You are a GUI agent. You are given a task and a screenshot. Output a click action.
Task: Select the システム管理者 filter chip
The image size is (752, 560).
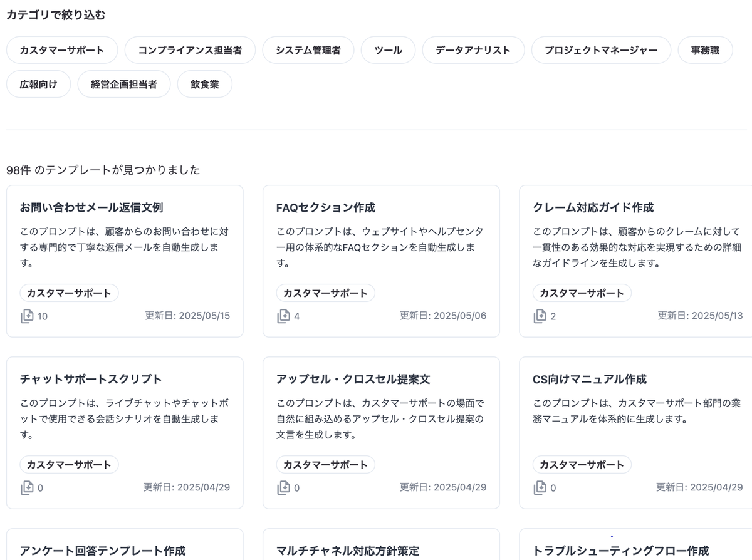[308, 50]
